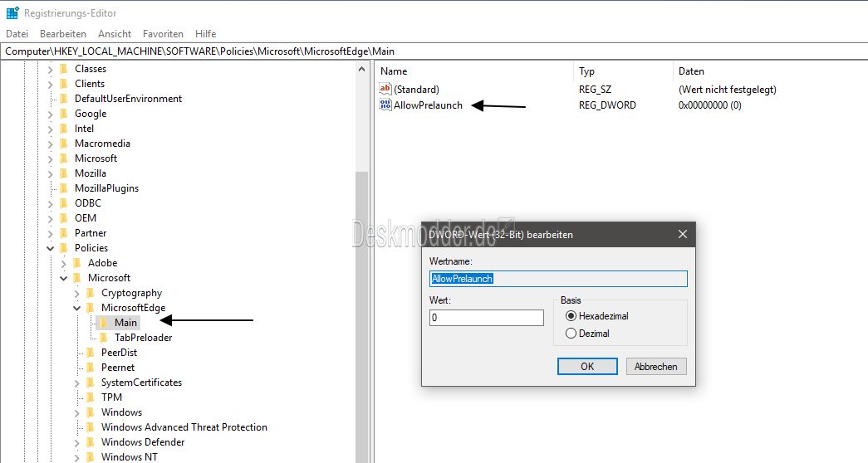
Task: Click the TPM folder icon
Action: (91, 397)
